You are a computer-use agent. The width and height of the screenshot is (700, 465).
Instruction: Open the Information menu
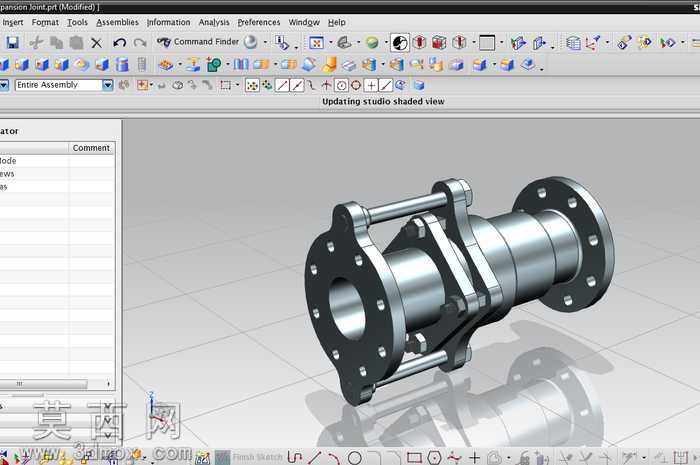168,22
